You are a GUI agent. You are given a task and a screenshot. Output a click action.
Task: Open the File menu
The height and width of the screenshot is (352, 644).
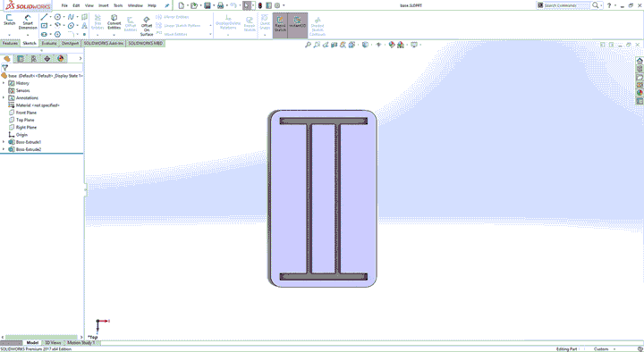pyautogui.click(x=64, y=5)
